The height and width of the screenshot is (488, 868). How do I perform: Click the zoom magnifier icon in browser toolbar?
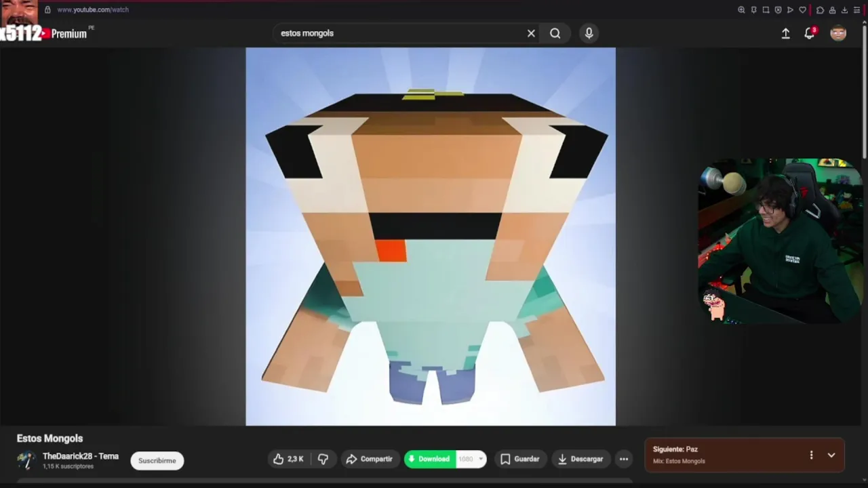click(x=741, y=10)
